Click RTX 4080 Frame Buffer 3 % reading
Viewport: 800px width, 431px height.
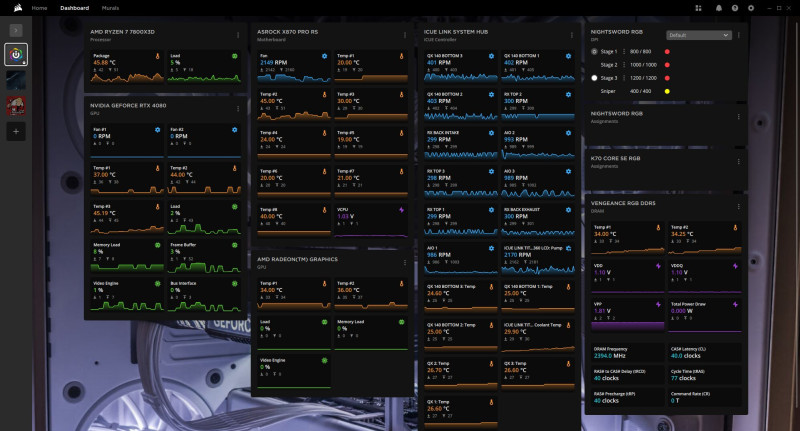(175, 252)
